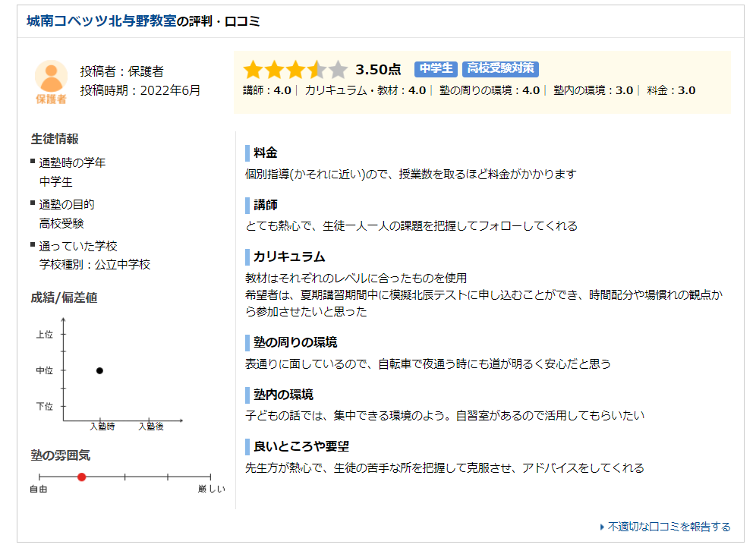Click the 塾の周りの環境 section heading
The image size is (756, 554).
point(295,342)
